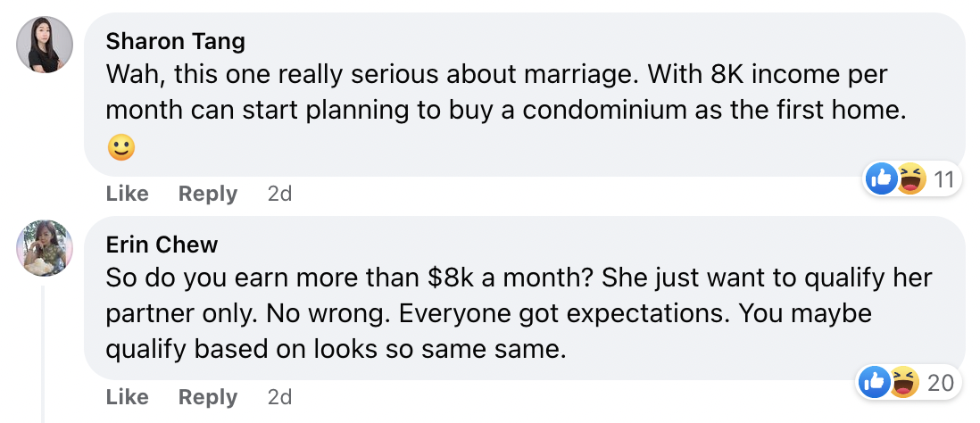View the 11 reactions count on Sharon's comment

pyautogui.click(x=943, y=180)
